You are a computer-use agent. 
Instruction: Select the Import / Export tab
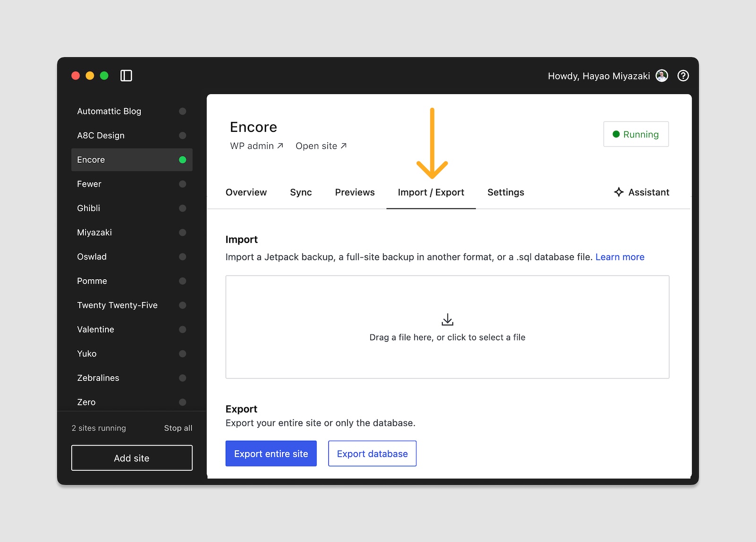pyautogui.click(x=431, y=192)
